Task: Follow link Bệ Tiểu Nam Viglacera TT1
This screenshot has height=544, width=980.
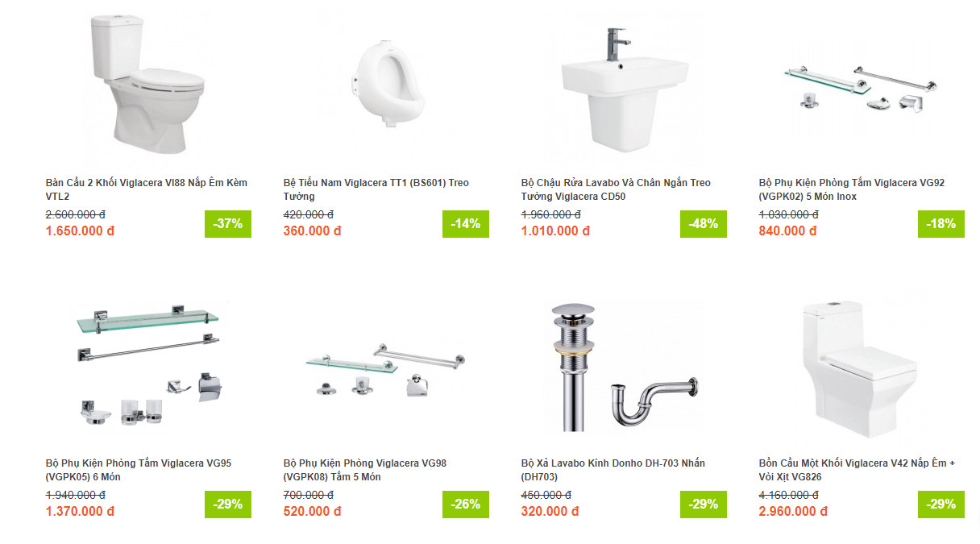Action: coord(376,189)
